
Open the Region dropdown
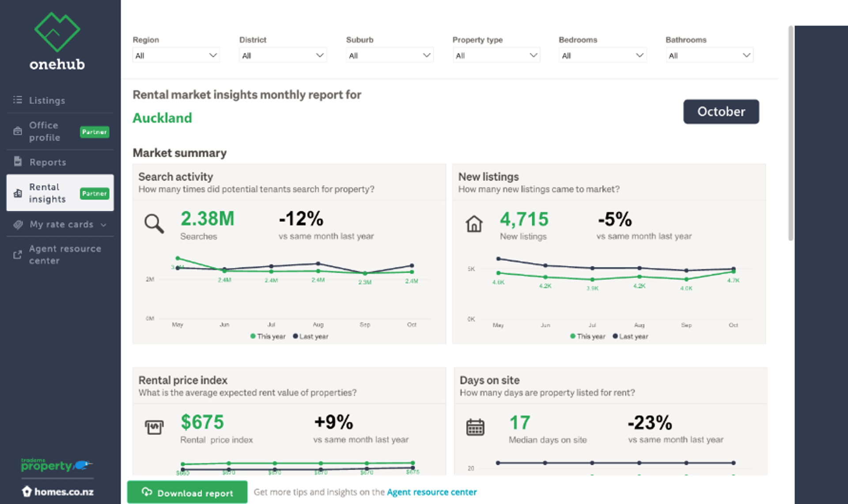[176, 56]
